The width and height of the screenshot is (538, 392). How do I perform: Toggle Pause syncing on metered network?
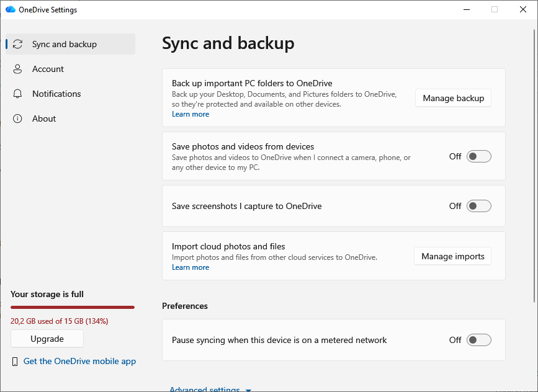point(478,341)
